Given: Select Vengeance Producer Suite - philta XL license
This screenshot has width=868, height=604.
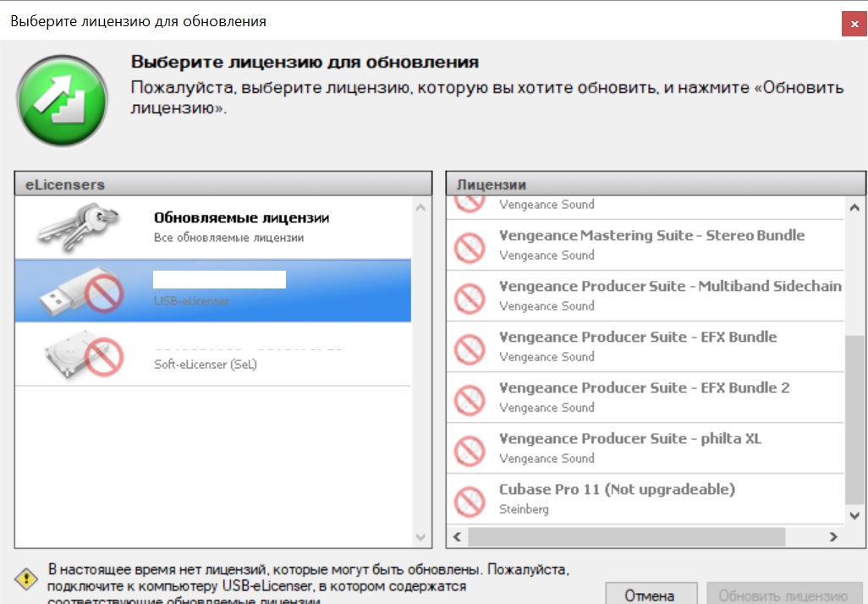Looking at the screenshot, I should [646, 448].
